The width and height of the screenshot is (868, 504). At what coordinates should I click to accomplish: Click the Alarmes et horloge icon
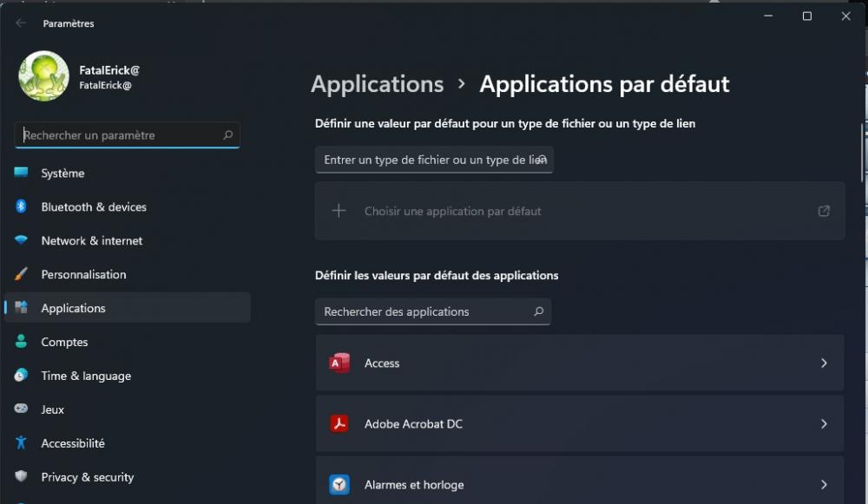point(340,484)
